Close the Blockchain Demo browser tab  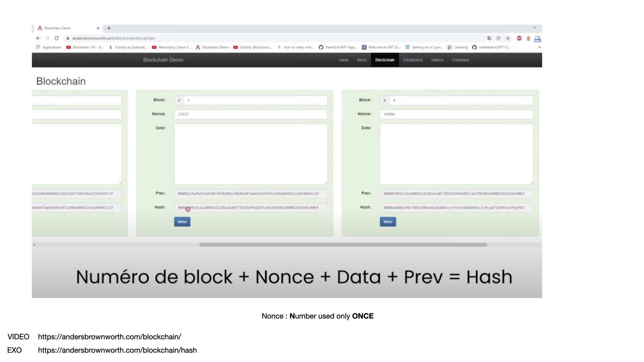coord(98,28)
